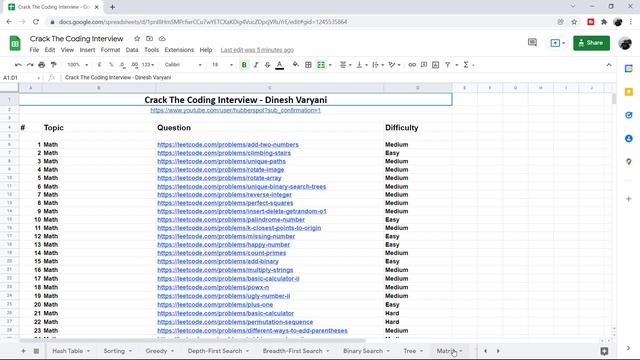Open Google Tasks side panel
The width and height of the screenshot is (640, 360).
(x=629, y=116)
